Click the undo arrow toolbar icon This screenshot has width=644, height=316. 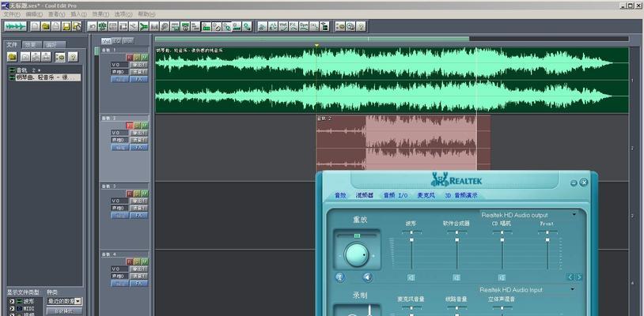tap(93, 26)
